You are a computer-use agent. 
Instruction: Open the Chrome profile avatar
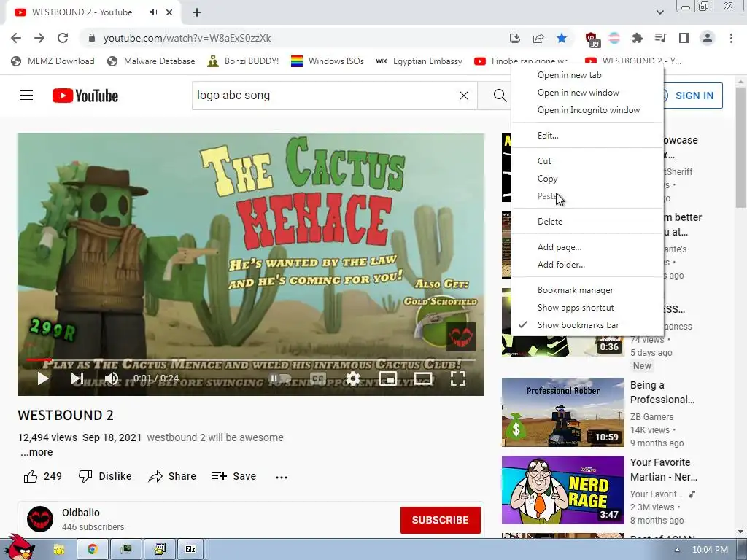coord(708,38)
